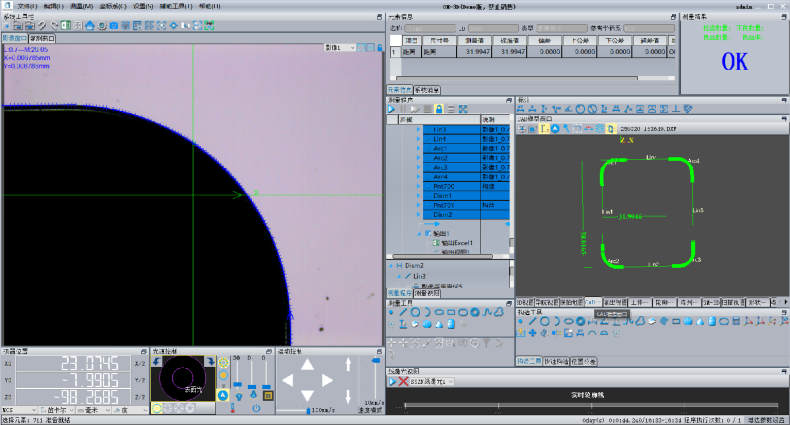The height and width of the screenshot is (425, 790).
Task: Open the 设置(S) menu
Action: (143, 6)
